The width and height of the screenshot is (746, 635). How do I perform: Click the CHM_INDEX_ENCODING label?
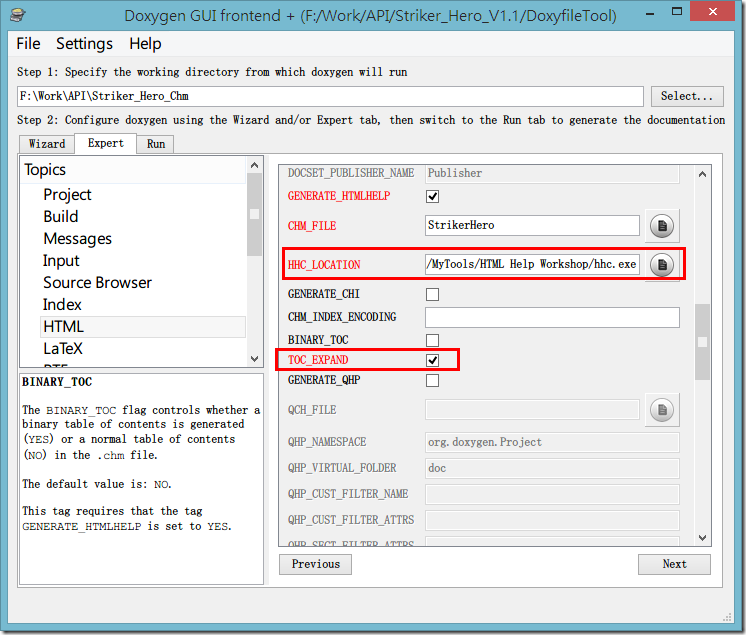click(342, 317)
